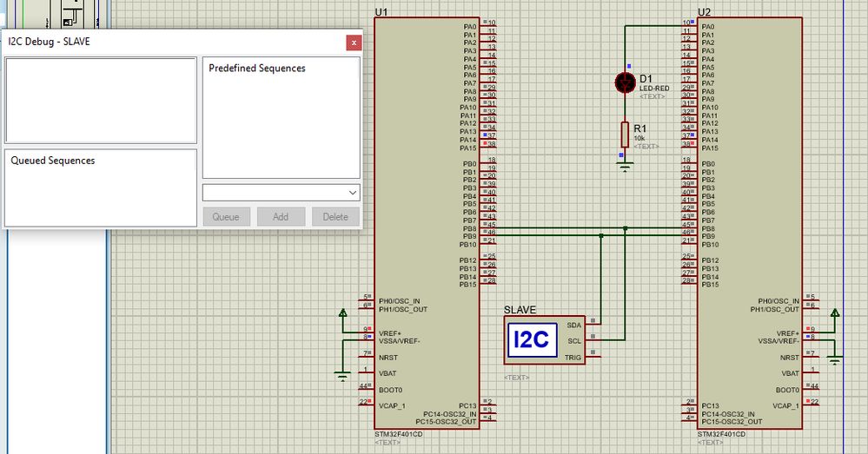Viewport: 868px width, 454px height.
Task: Select the I2C SLAVE debugger component
Action: click(544, 340)
